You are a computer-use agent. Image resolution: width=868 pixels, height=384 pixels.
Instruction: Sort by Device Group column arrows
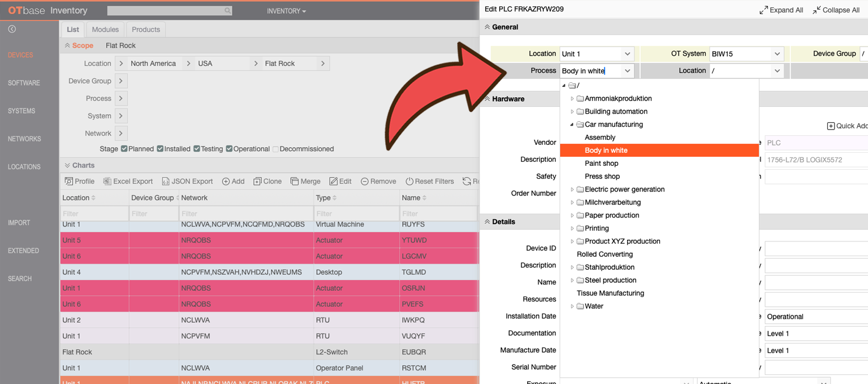point(178,198)
